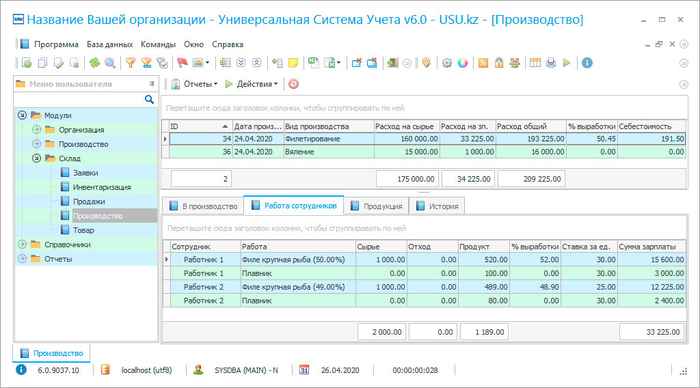Click the red flag icon in toolbar
The image size is (700, 388).
tap(182, 63)
